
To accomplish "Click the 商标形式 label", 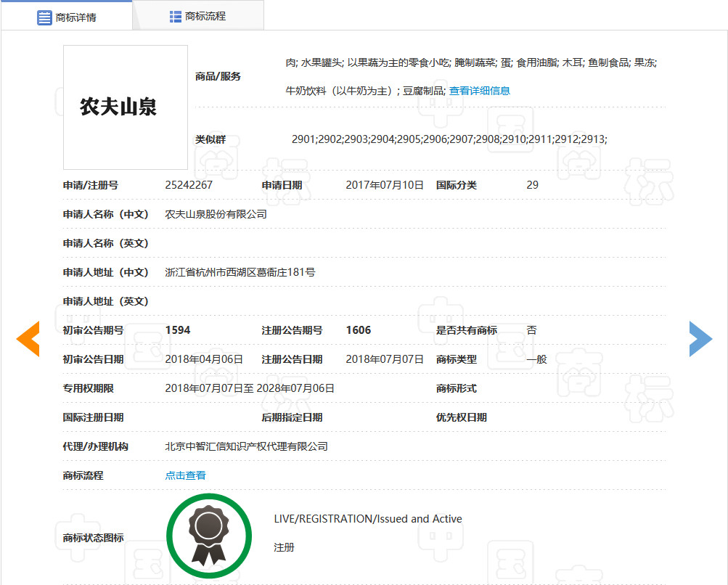I will [456, 388].
